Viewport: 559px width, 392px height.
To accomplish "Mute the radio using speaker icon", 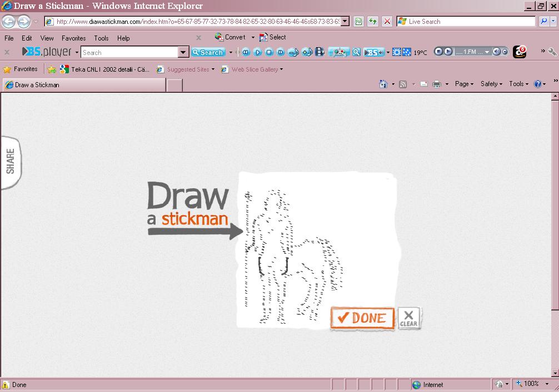I will pos(496,52).
